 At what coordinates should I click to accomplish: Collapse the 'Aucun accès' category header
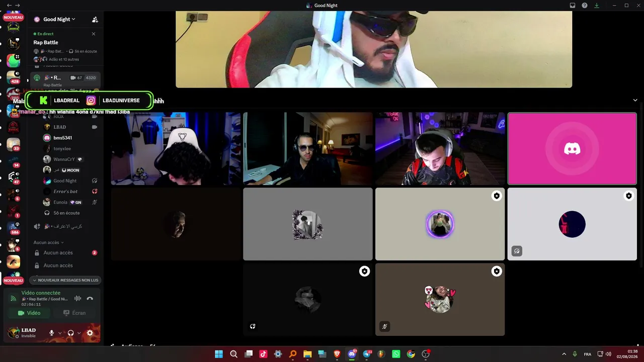coord(49,242)
